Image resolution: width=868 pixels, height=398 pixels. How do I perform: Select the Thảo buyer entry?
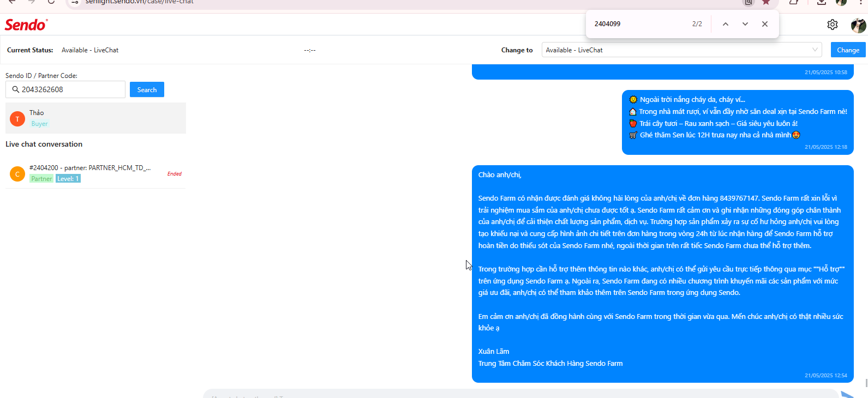pyautogui.click(x=95, y=118)
